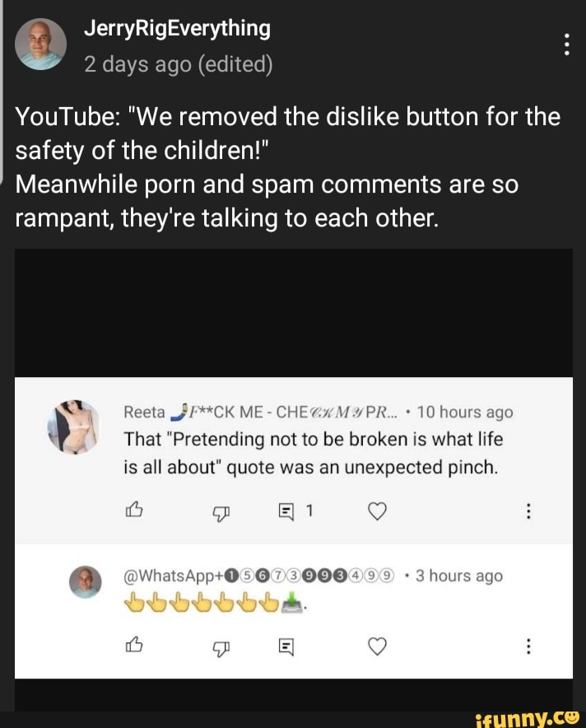Dislike the WhatsApp reply comment
Image resolution: width=586 pixels, height=728 pixels.
coord(221,648)
